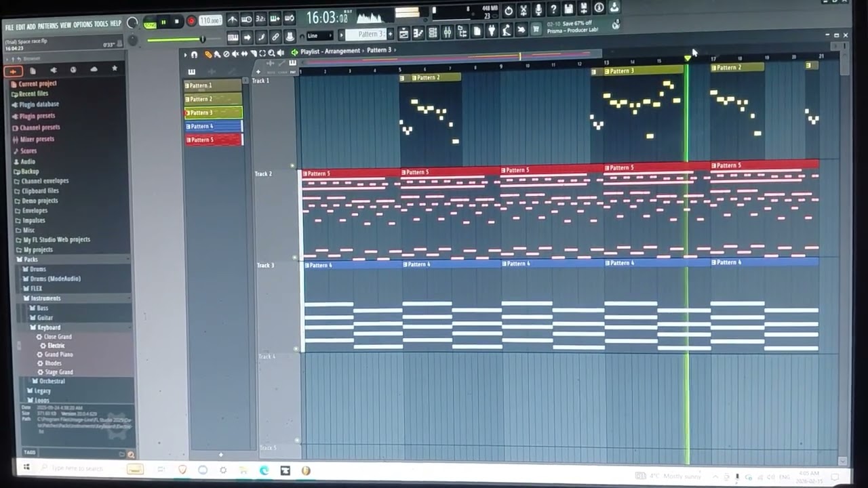Select Pattern 2 in picker
868x488 pixels.
coord(213,99)
